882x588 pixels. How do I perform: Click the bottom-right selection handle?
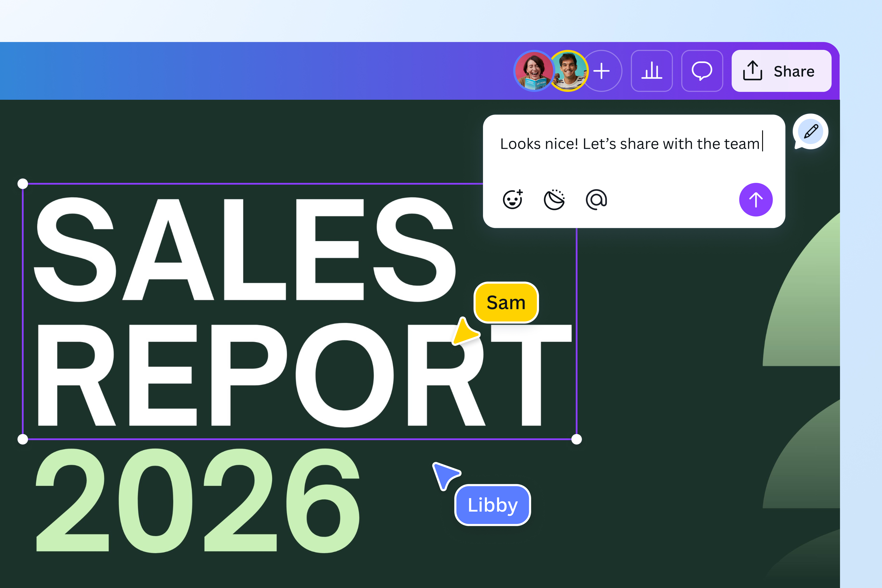tap(576, 439)
